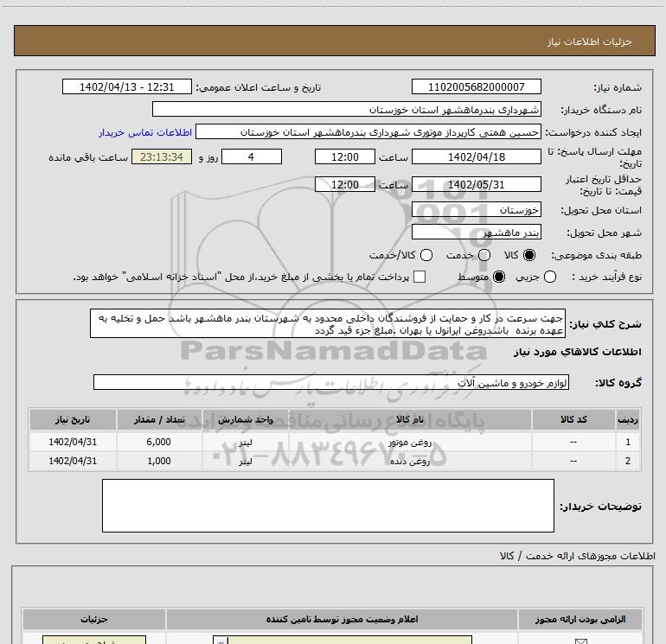Select the کالا category radio button
Screen dimensions: 666x644
[529, 255]
